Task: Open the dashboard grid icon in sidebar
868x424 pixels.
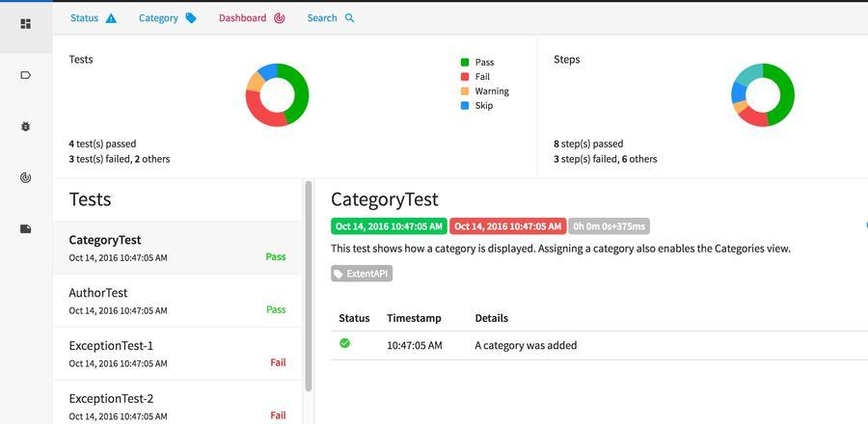Action: click(x=25, y=24)
